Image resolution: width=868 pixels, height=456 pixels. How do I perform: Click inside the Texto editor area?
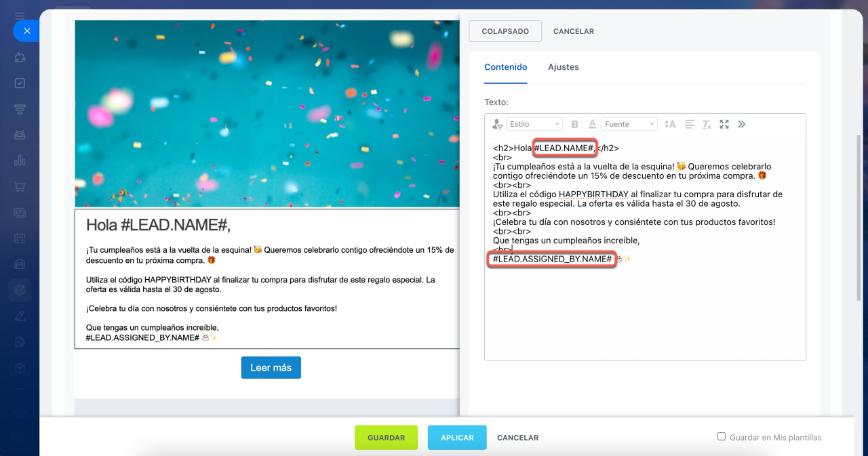[645, 249]
